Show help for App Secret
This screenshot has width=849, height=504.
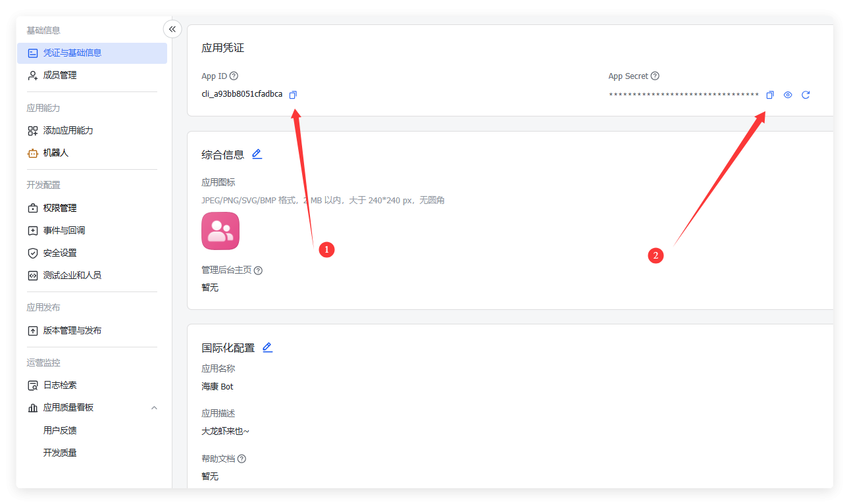pyautogui.click(x=655, y=76)
